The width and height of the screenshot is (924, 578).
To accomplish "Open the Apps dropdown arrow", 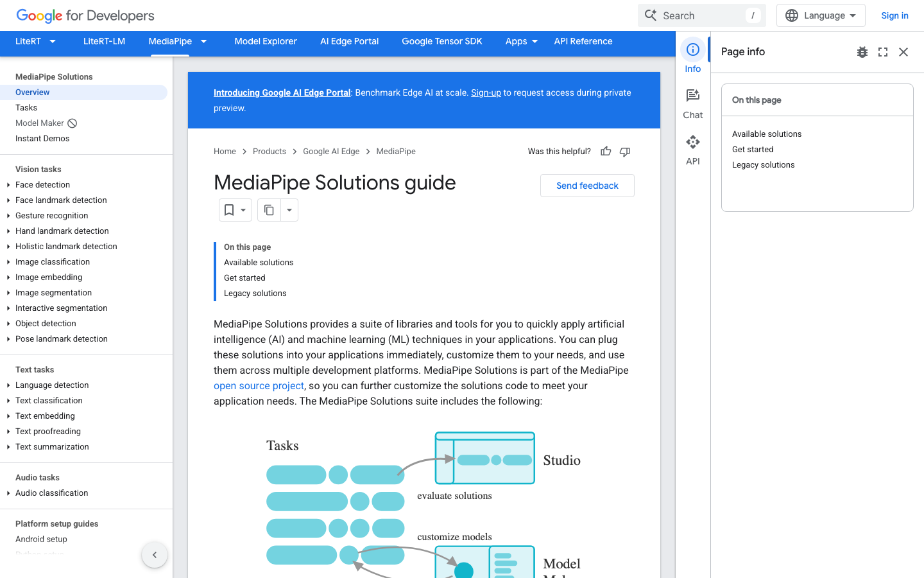I will (x=535, y=41).
